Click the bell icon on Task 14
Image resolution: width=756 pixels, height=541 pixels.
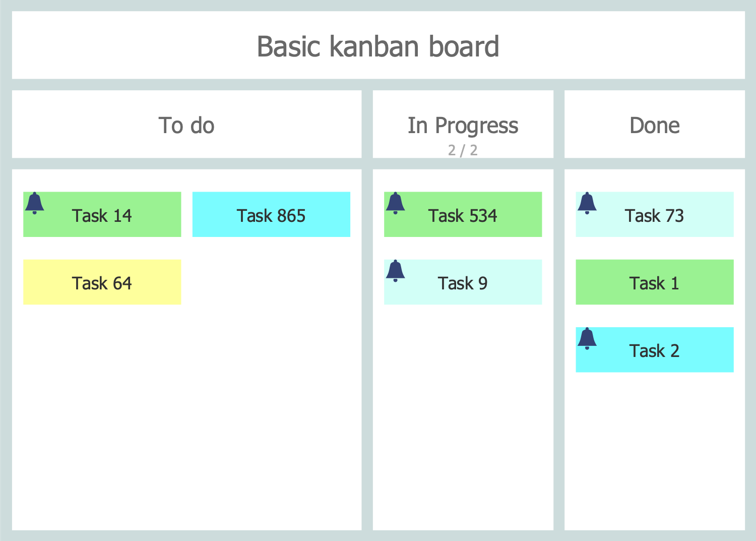pos(34,203)
